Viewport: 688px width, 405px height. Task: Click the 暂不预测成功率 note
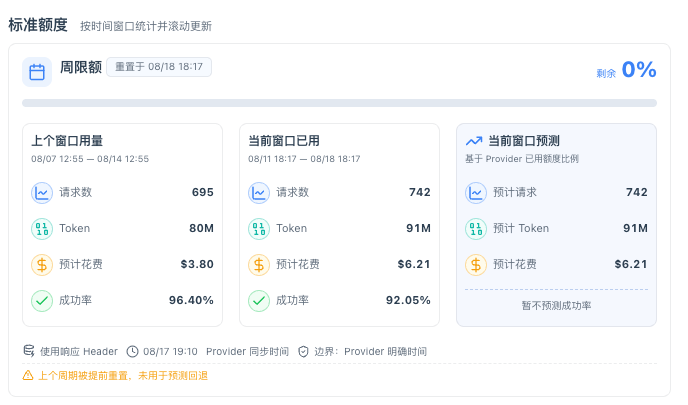point(556,305)
